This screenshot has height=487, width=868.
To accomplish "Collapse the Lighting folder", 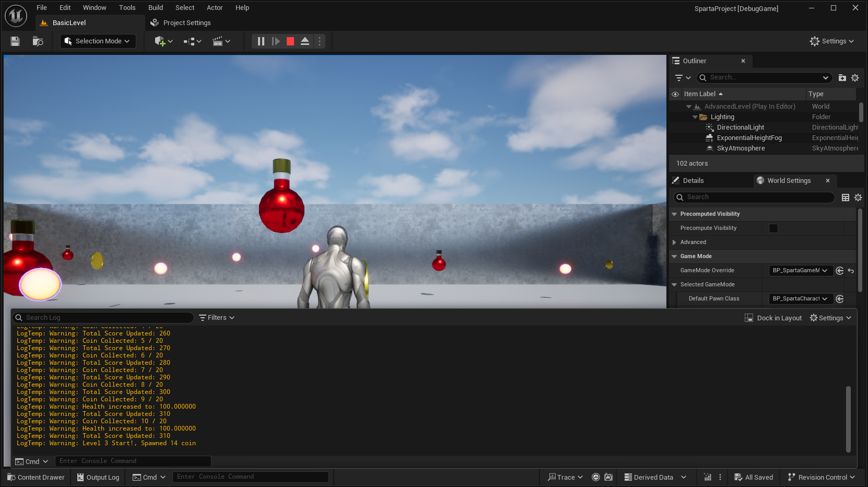I will coord(695,117).
